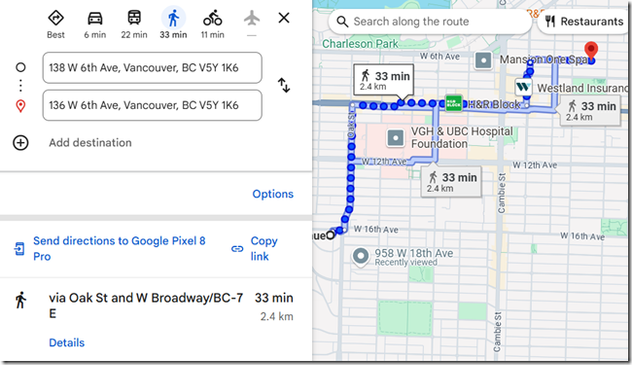Switch to driving mode, 6 min
This screenshot has height=365, width=632.
pyautogui.click(x=95, y=19)
